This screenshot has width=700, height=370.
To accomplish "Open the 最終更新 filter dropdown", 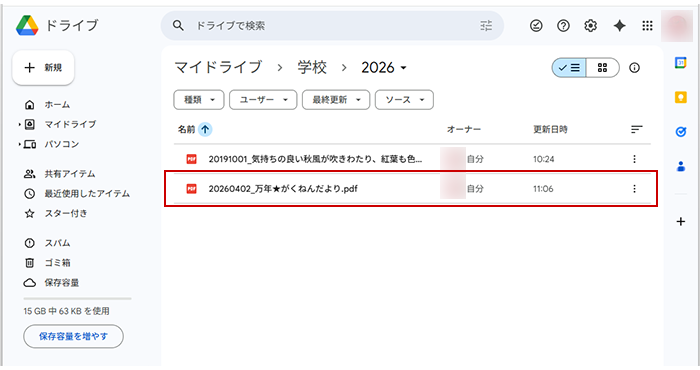I will click(x=336, y=100).
